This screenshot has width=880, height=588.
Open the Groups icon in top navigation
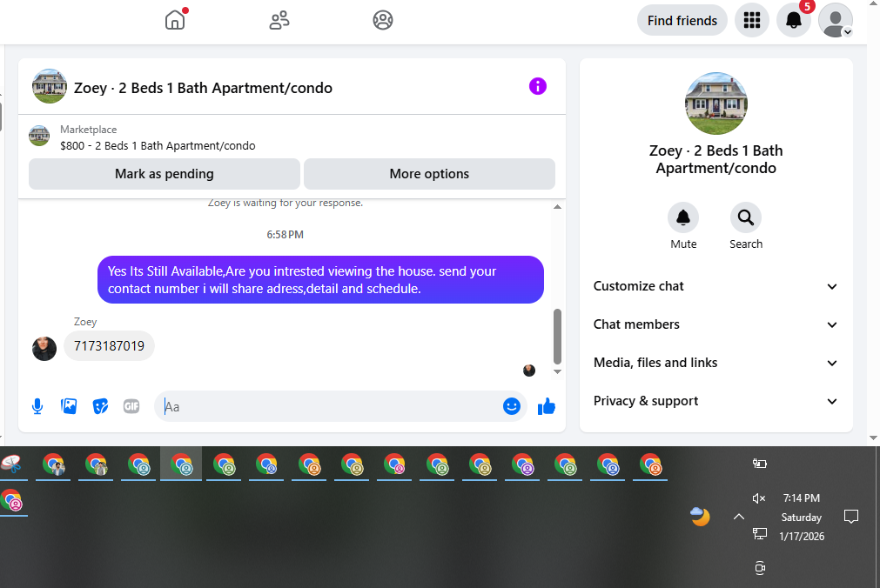tap(383, 20)
